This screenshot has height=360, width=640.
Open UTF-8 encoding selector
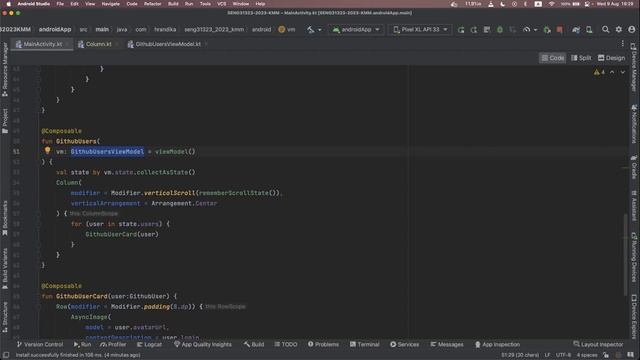coord(563,355)
